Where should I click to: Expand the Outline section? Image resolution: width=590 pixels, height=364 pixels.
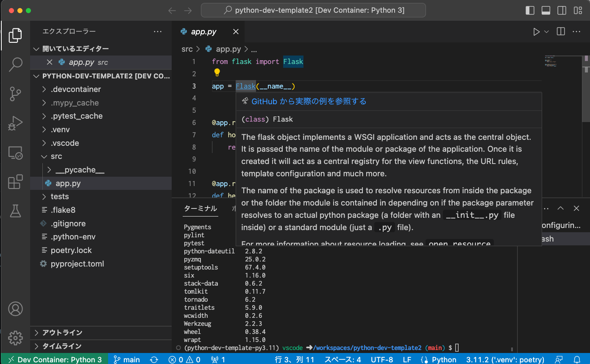(101, 333)
